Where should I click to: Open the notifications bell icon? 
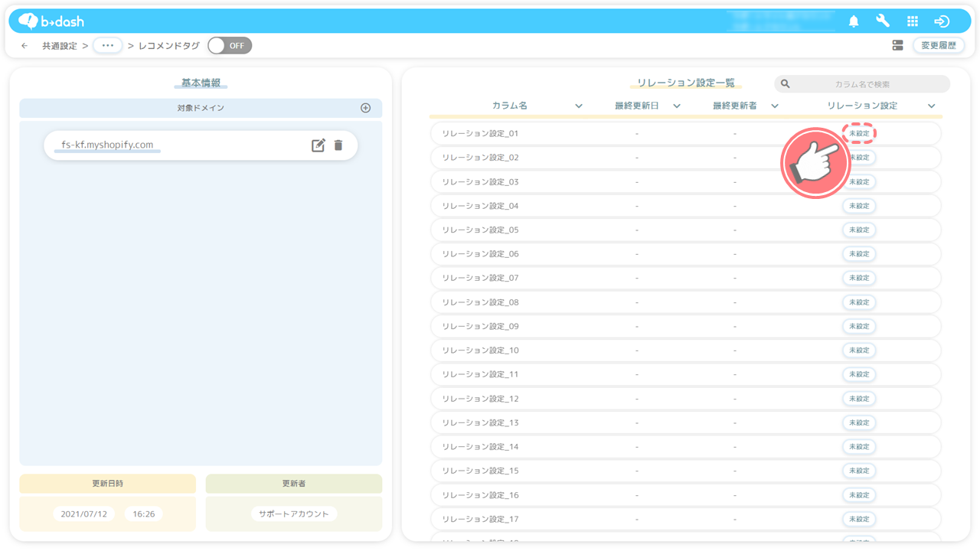click(854, 21)
